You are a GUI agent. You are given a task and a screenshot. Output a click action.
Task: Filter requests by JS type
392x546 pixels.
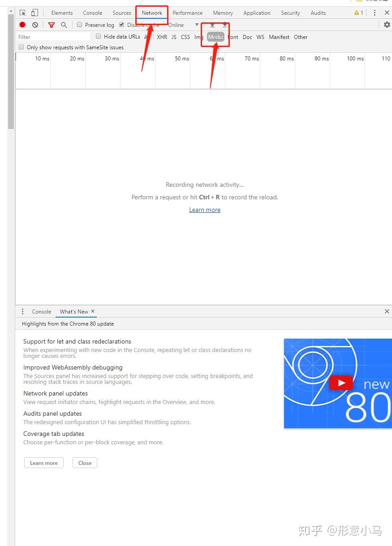(174, 37)
